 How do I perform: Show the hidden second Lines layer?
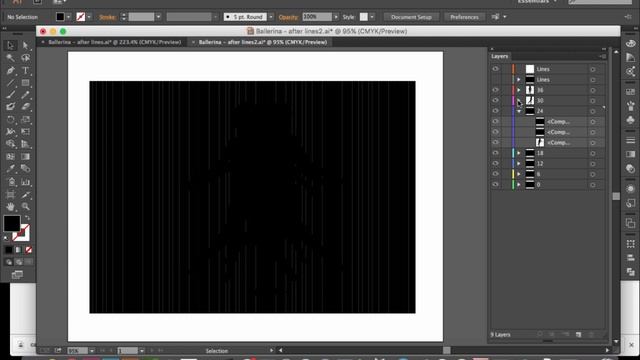coord(496,80)
